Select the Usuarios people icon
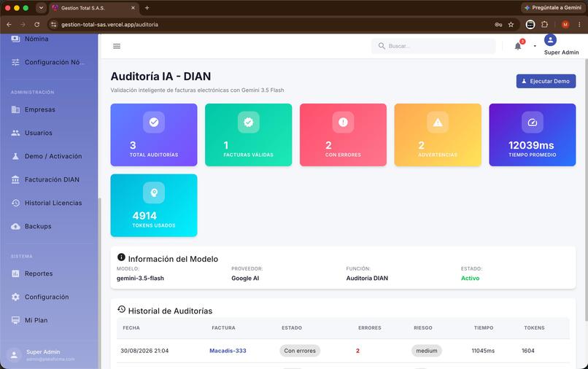The image size is (588, 369). click(x=15, y=133)
